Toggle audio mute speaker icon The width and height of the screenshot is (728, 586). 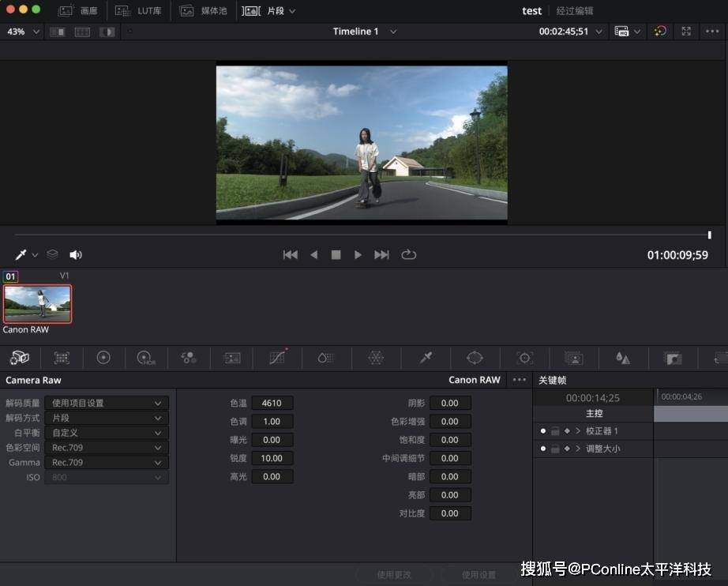76,254
